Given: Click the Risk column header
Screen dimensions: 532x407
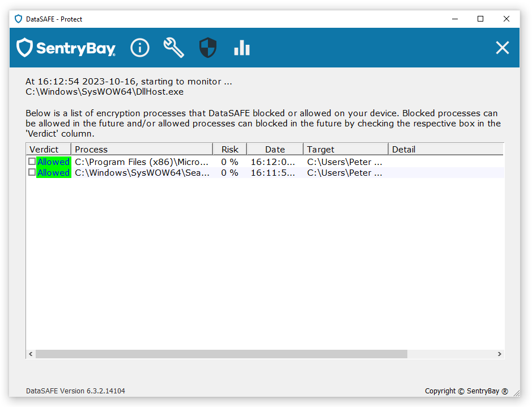Looking at the screenshot, I should click(229, 149).
